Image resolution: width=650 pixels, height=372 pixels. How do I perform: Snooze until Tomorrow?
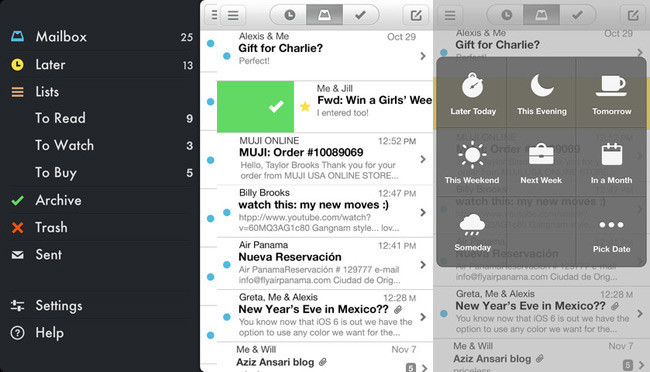click(611, 93)
